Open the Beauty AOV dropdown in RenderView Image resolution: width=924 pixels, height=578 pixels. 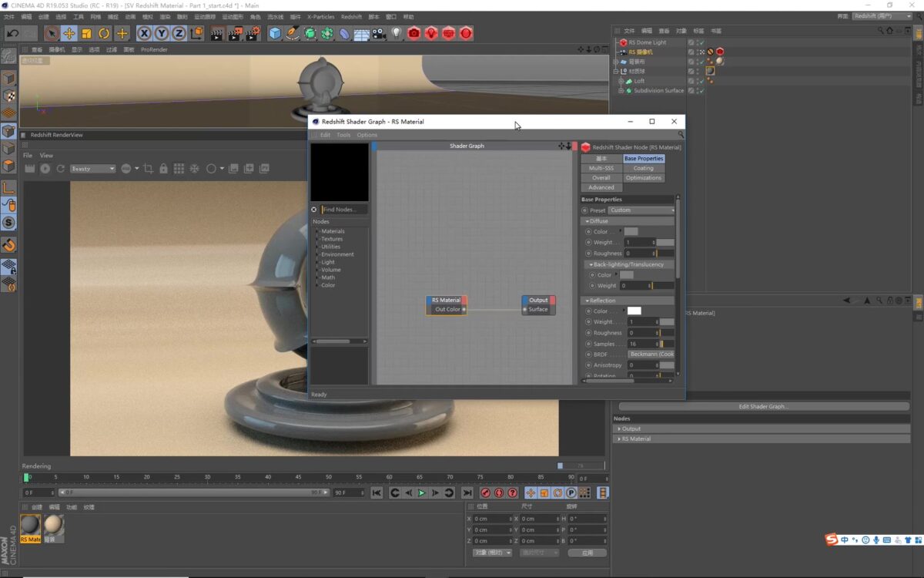(x=92, y=168)
